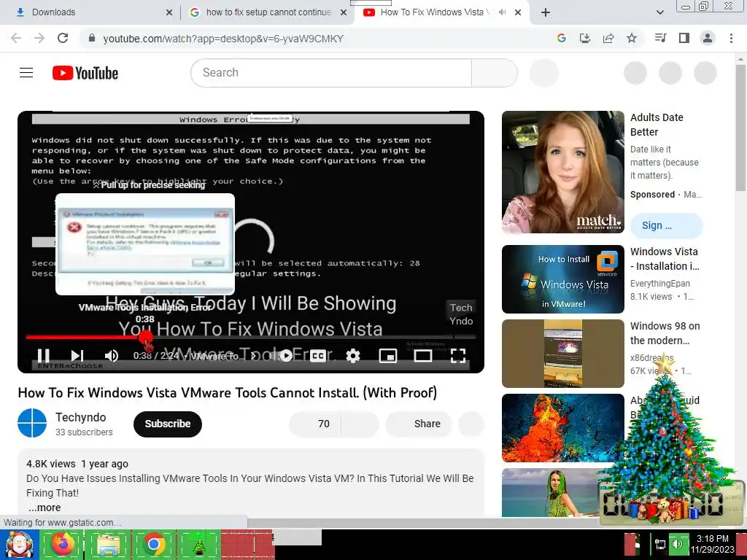Open a new browser tab
747x560 pixels.
click(546, 12)
